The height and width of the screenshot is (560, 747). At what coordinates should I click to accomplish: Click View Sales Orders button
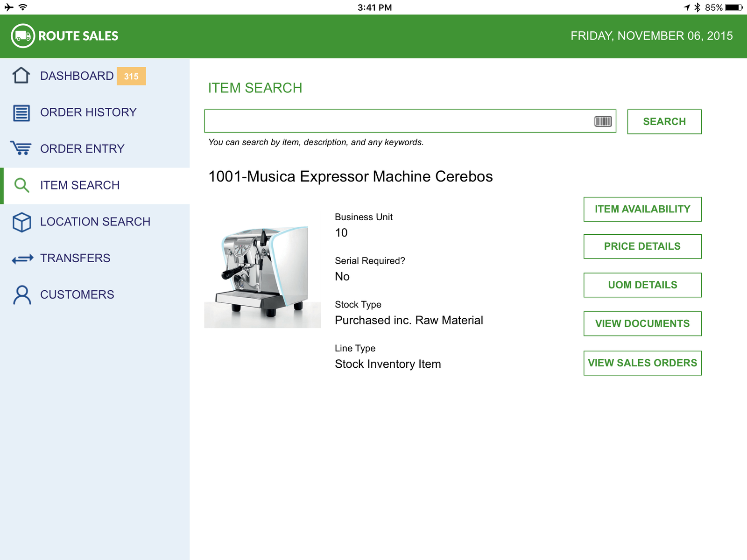(642, 363)
